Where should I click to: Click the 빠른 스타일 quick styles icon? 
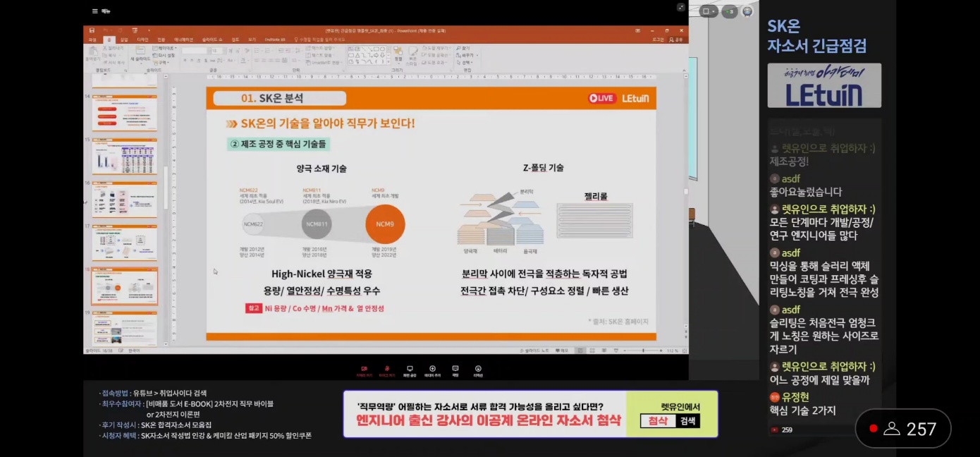[412, 55]
